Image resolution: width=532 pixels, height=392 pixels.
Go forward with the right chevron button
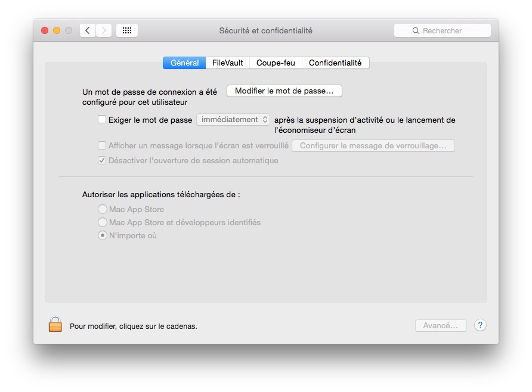tap(104, 30)
